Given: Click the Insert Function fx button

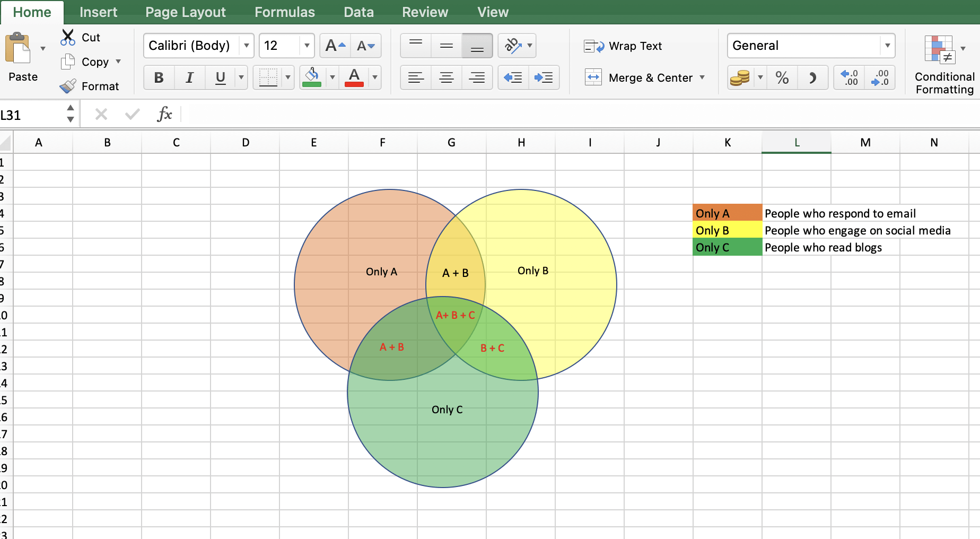Looking at the screenshot, I should point(165,114).
